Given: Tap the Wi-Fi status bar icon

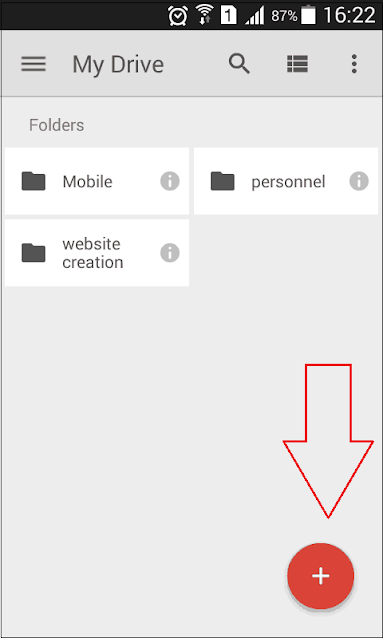Looking at the screenshot, I should 204,15.
